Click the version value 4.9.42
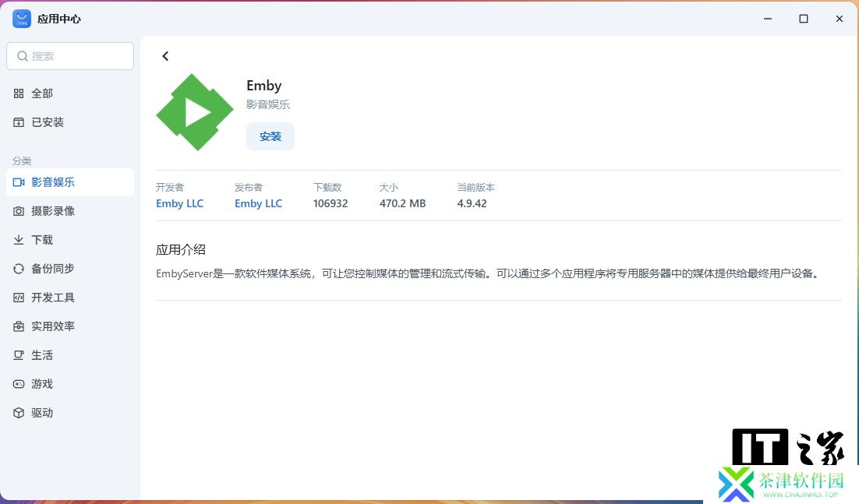 point(472,203)
